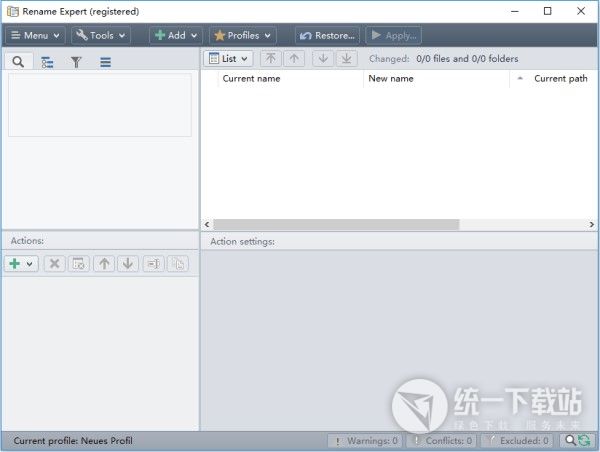Viewport: 600px width, 452px height.
Task: Open the add action plus dropdown
Action: 21,264
